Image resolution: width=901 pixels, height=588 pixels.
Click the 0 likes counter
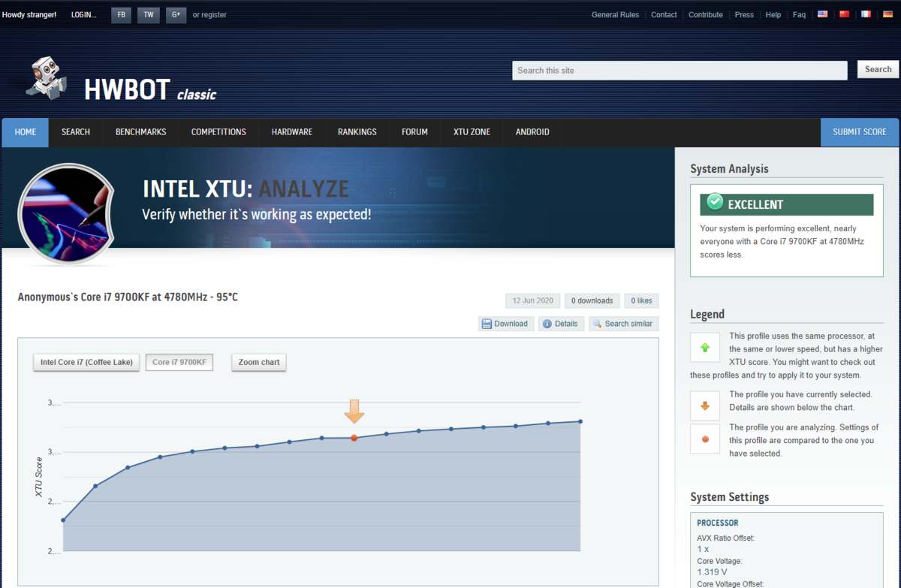tap(642, 300)
